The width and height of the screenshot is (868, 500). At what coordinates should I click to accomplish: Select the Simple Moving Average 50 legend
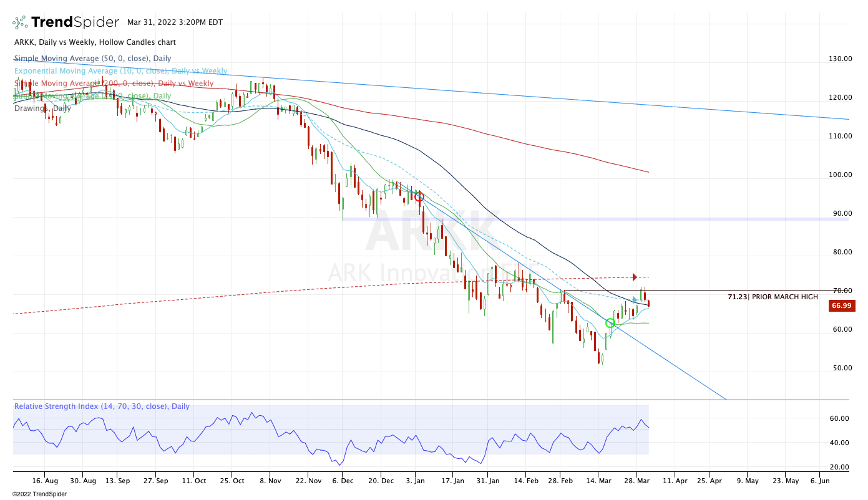pos(92,59)
